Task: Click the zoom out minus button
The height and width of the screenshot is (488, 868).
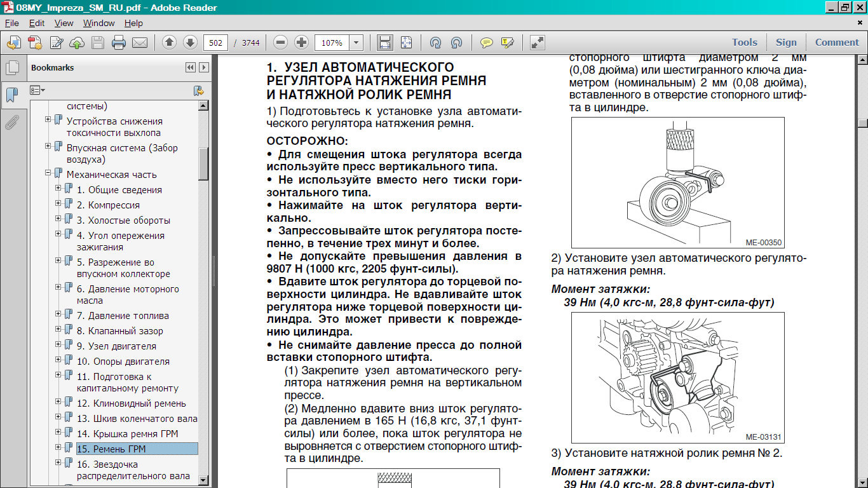Action: coord(280,43)
